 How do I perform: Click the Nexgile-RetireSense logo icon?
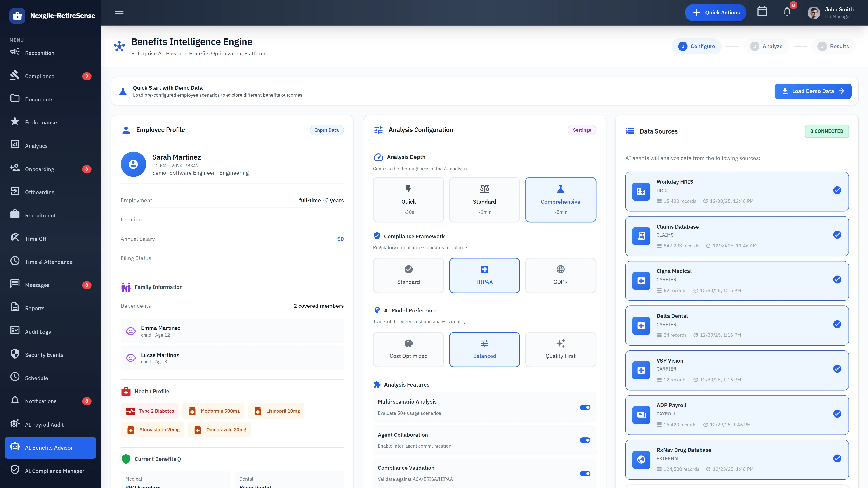pyautogui.click(x=17, y=16)
